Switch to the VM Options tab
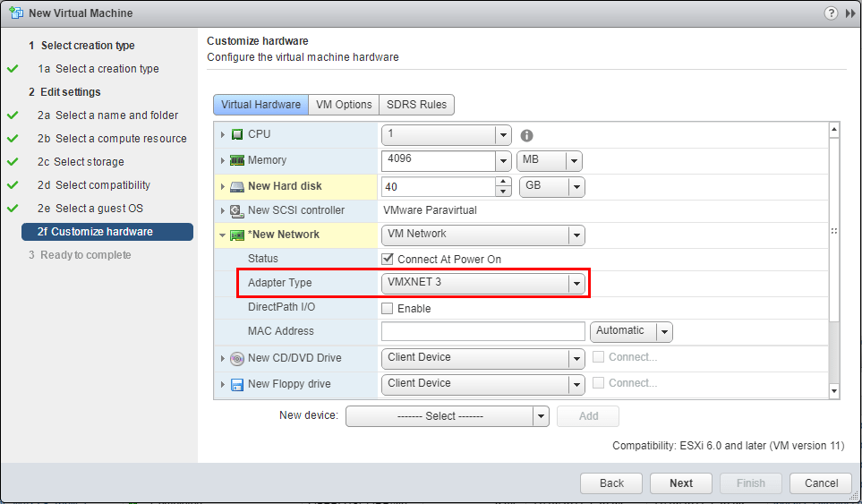 [x=344, y=105]
